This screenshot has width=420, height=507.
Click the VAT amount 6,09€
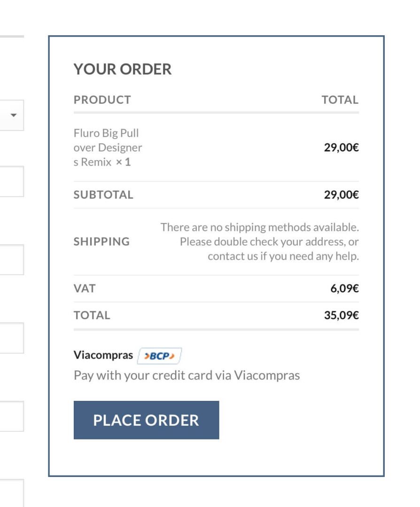click(344, 289)
